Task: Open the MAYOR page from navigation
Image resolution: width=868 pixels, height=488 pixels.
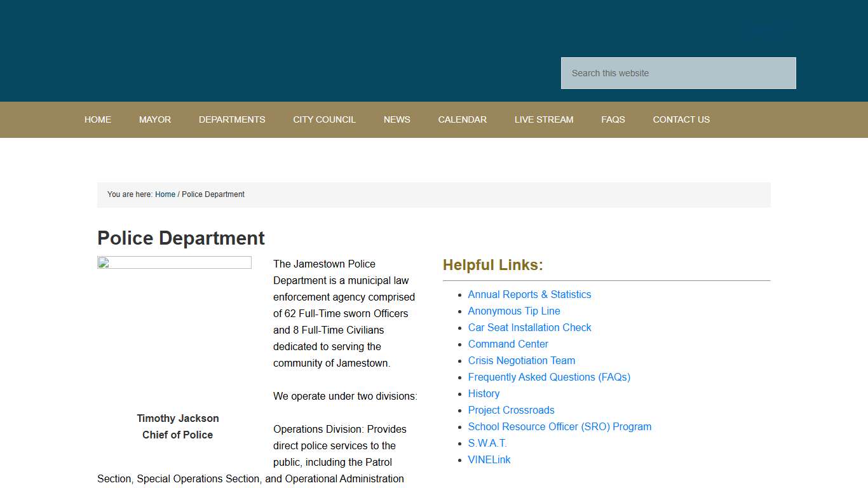Action: pyautogui.click(x=154, y=119)
